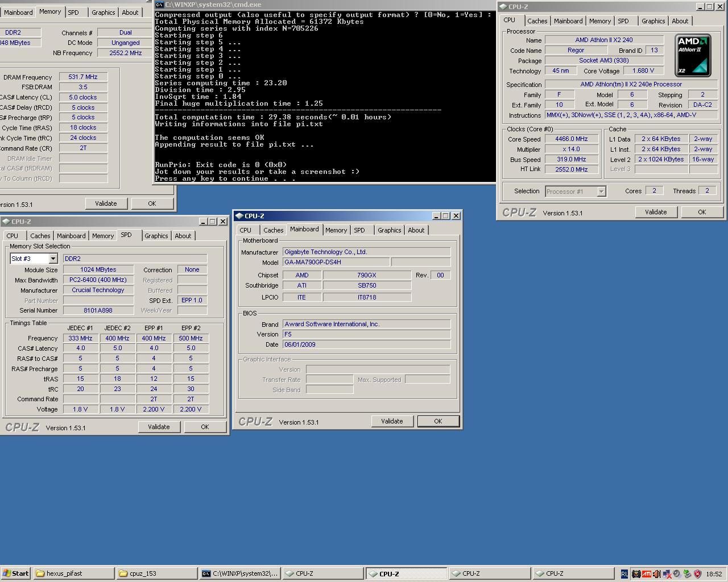Select Memory tab in Mainboard window
728x582 pixels.
tap(336, 230)
